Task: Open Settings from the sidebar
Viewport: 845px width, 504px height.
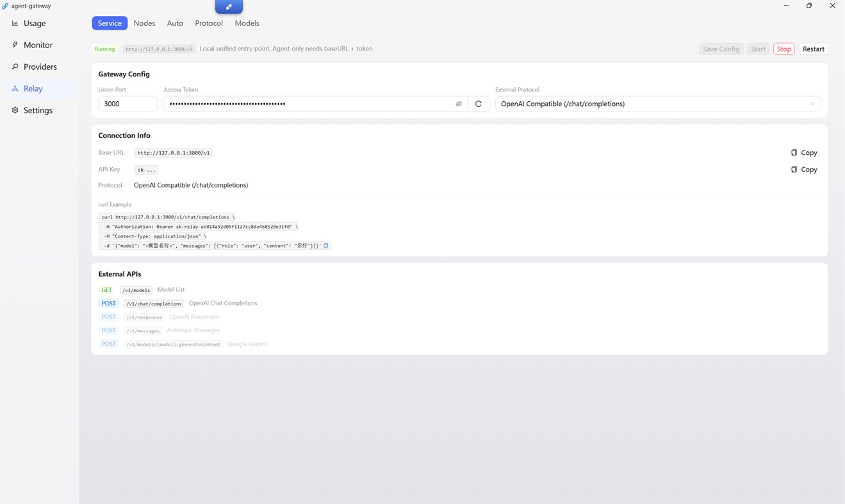Action: (38, 110)
